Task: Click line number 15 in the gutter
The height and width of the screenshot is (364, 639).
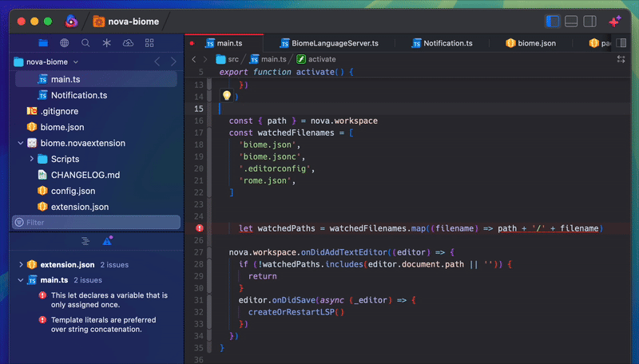Action: (198, 109)
